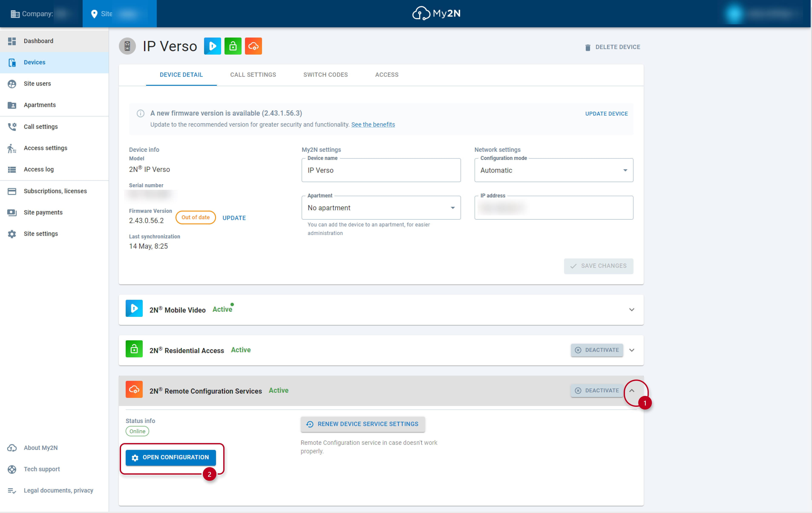Image resolution: width=812 pixels, height=513 pixels.
Task: Click Renew Device Service Settings
Action: [363, 424]
